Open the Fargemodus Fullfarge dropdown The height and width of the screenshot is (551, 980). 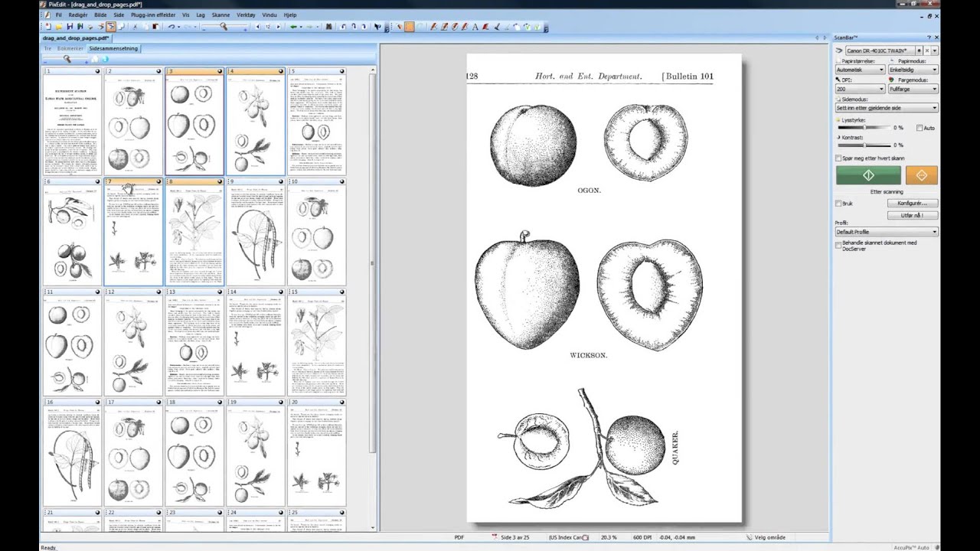click(x=913, y=89)
